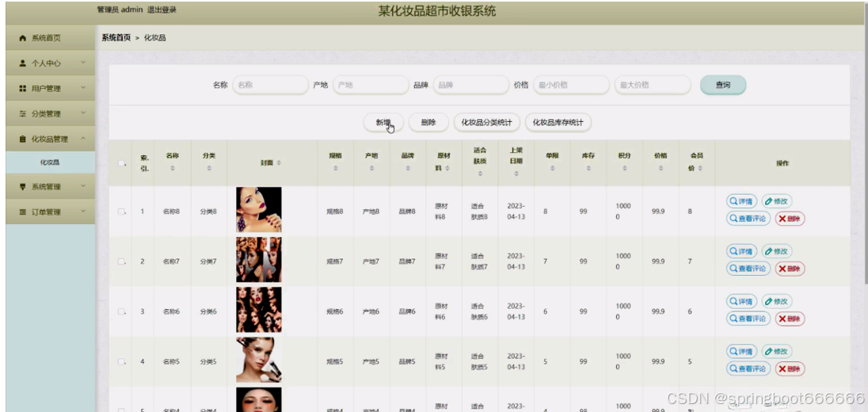The width and height of the screenshot is (868, 412).
Task: Focus the 最大价格 input field
Action: [x=653, y=86]
